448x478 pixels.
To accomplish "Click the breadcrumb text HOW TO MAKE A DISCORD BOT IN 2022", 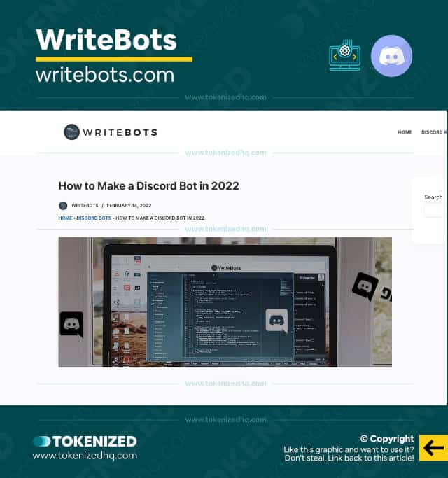I will click(160, 218).
